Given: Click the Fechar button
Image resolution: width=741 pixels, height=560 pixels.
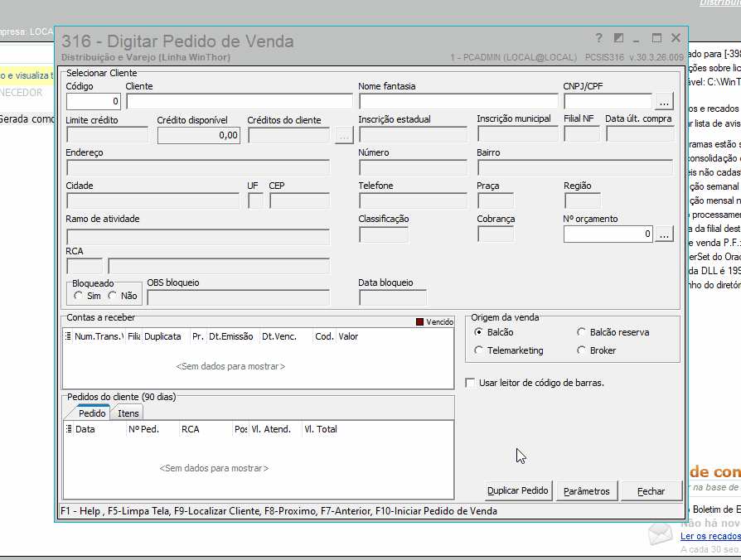Looking at the screenshot, I should click(x=651, y=491).
